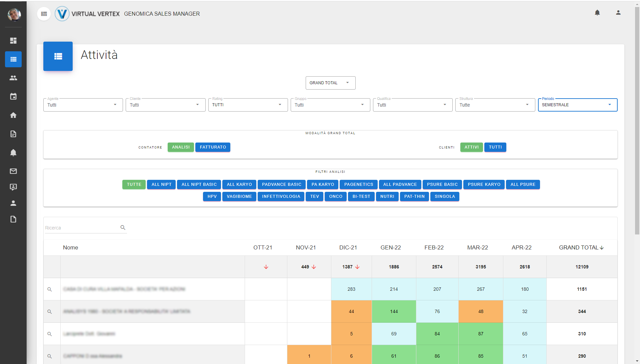Click the HPV filter button
Viewport: 640px width, 364px height.
click(212, 196)
